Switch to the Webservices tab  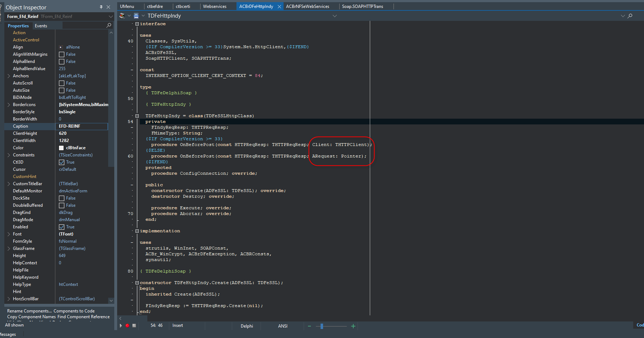click(x=215, y=6)
